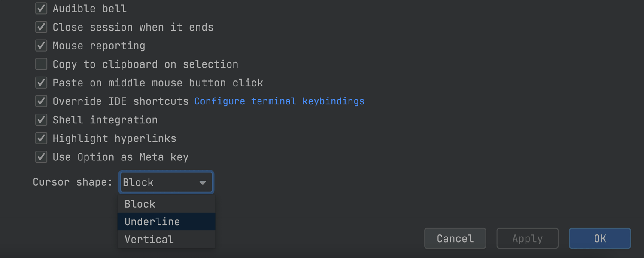The image size is (644, 258).
Task: Click the "Cursor shape:" label text
Action: (x=73, y=182)
